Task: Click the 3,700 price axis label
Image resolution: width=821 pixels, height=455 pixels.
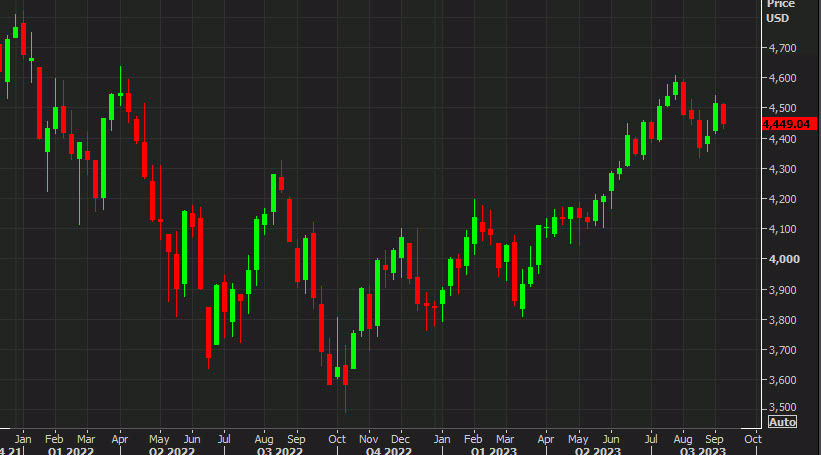Action: tap(782, 350)
